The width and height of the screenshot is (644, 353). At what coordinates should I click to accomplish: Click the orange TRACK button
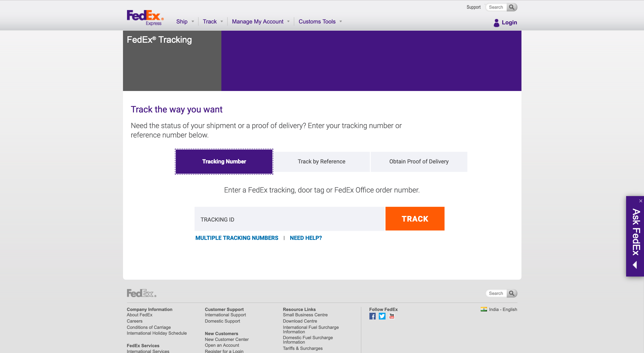tap(415, 219)
